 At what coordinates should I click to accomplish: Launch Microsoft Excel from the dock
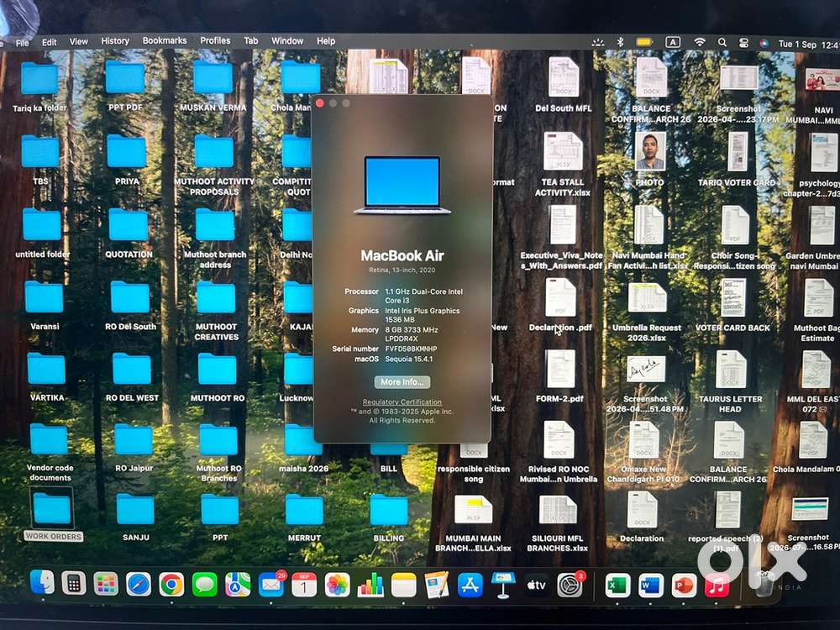point(617,585)
